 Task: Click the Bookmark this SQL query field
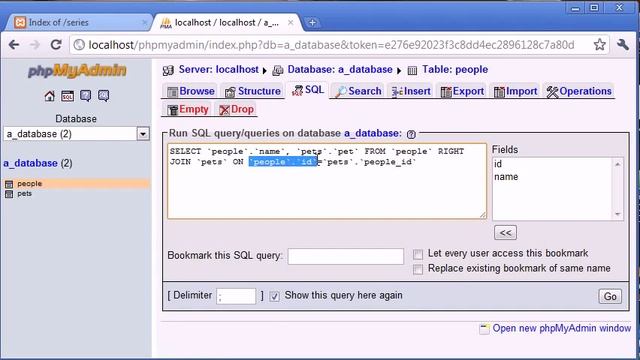coord(346,256)
